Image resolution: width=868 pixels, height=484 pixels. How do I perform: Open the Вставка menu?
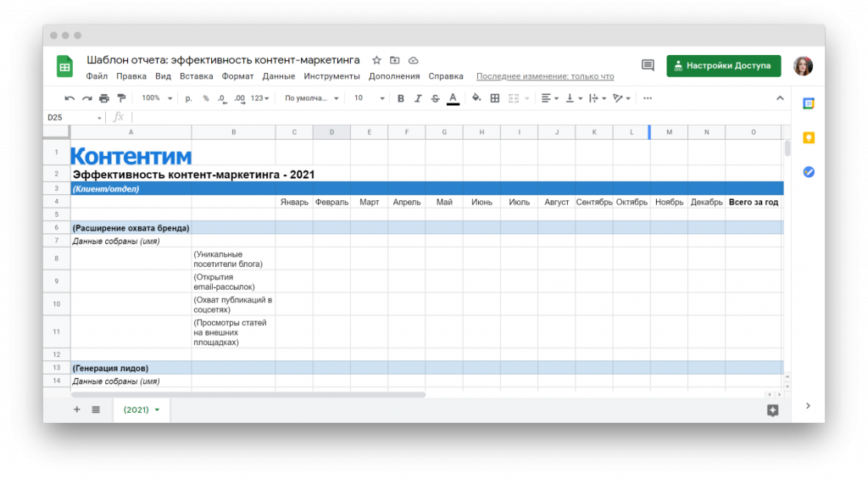tap(196, 76)
